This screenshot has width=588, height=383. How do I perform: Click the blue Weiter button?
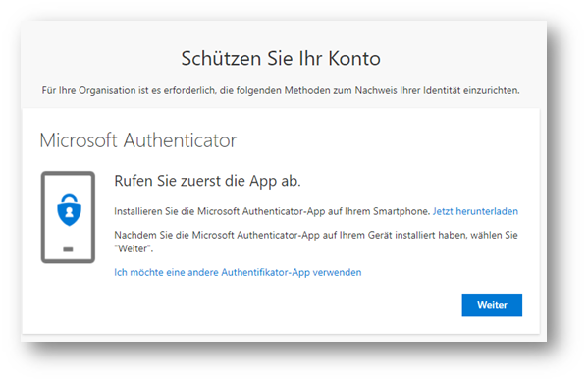[x=492, y=305]
